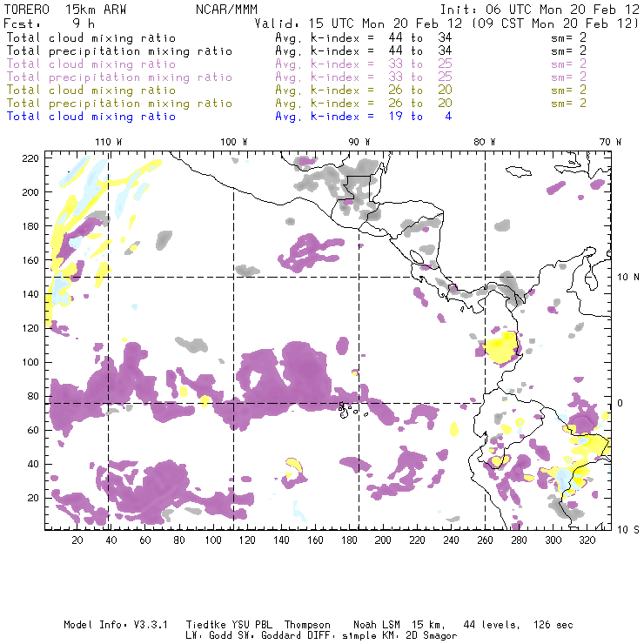Click the "40" tick on the horizontal axis

[x=111, y=540]
